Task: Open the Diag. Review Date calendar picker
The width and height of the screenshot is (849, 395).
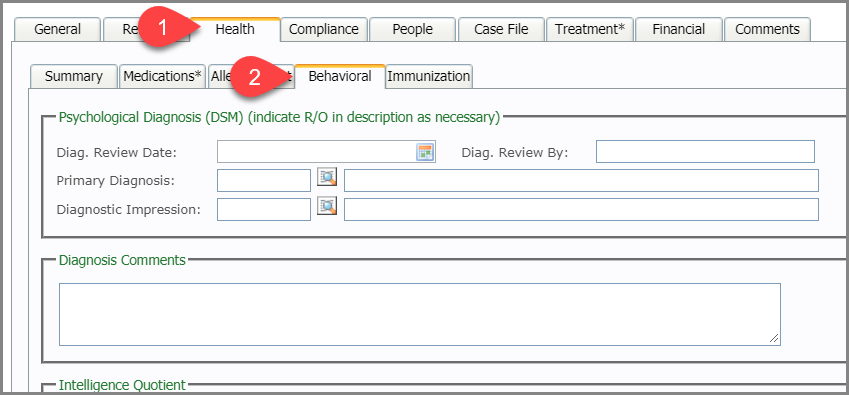Action: click(425, 152)
